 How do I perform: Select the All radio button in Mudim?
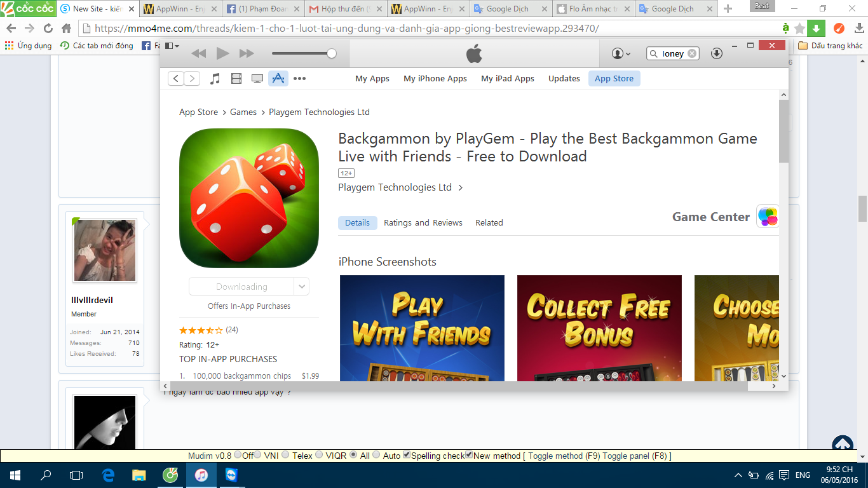pyautogui.click(x=353, y=455)
